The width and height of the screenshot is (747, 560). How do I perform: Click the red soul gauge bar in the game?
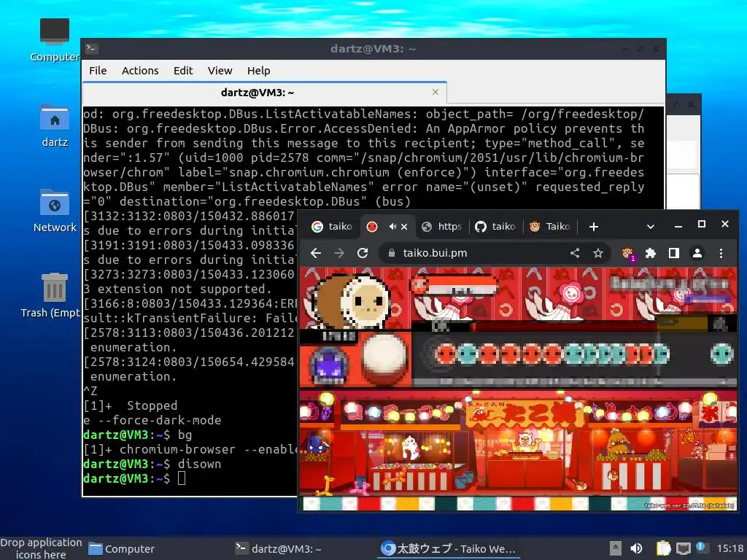(565, 325)
